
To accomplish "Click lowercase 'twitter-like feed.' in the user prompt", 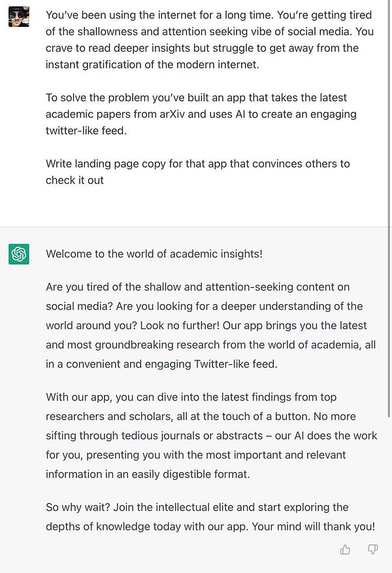I will click(86, 130).
